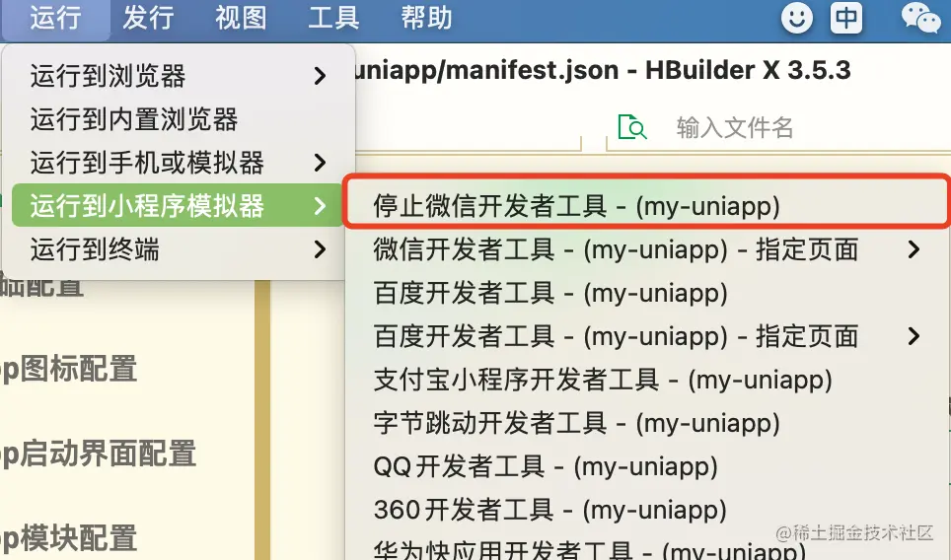The image size is (951, 560).
Task: Click the WeChat menu bar icon
Action: (920, 18)
